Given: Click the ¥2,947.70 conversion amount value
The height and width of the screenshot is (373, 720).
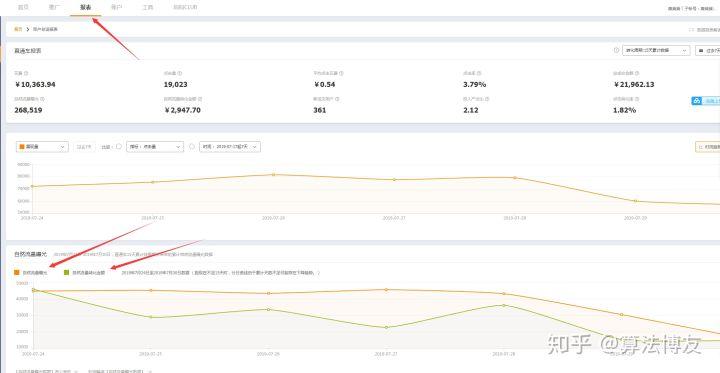Looking at the screenshot, I should pos(182,110).
